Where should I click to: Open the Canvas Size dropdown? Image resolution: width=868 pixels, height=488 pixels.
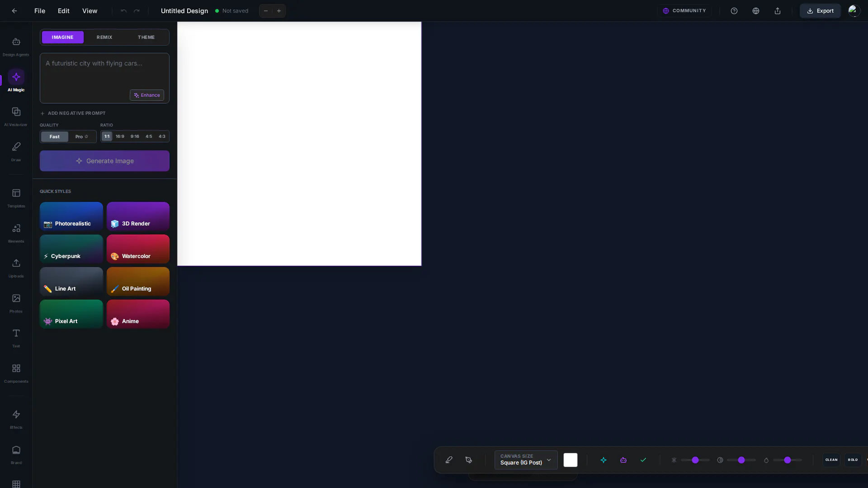pos(526,460)
